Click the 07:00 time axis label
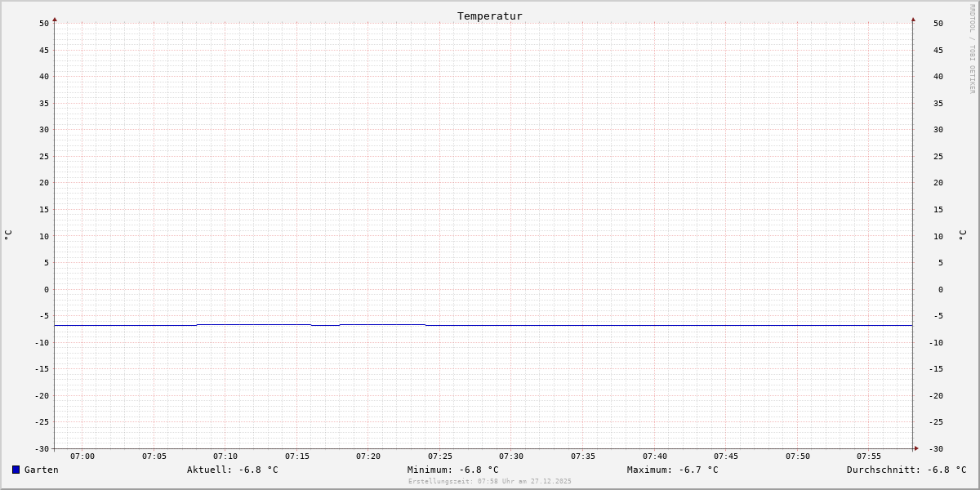980x490 pixels. coord(82,456)
